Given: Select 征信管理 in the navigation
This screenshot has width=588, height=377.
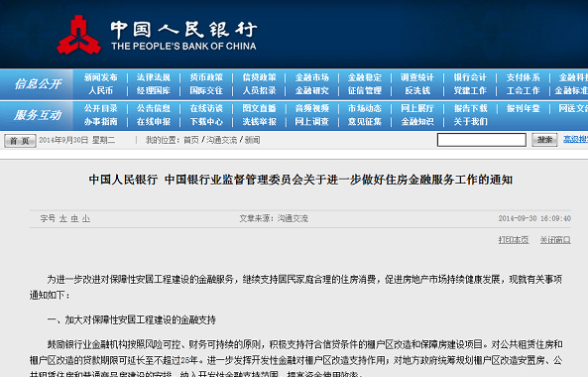Looking at the screenshot, I should [x=365, y=91].
